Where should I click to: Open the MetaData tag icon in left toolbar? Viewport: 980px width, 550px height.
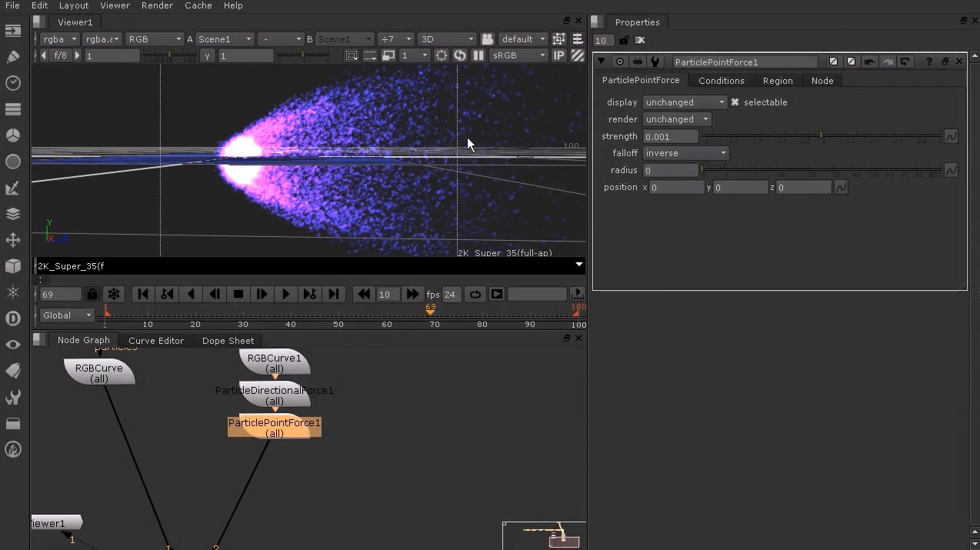tap(12, 371)
